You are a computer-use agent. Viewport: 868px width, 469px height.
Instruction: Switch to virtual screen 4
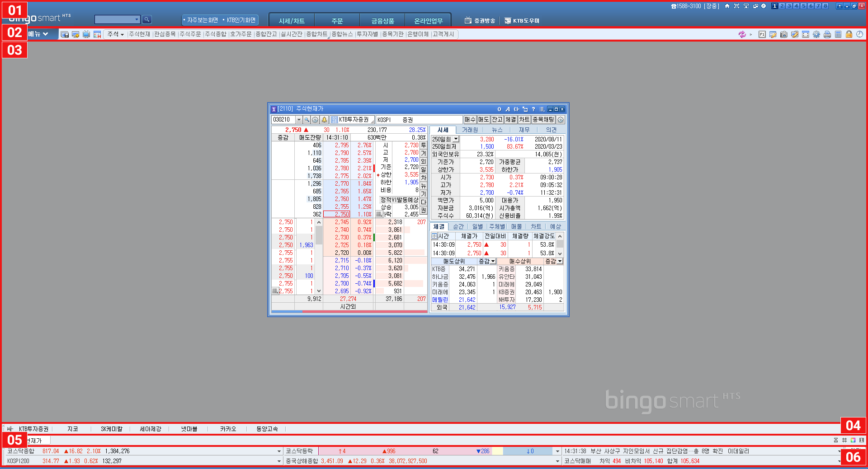point(796,6)
